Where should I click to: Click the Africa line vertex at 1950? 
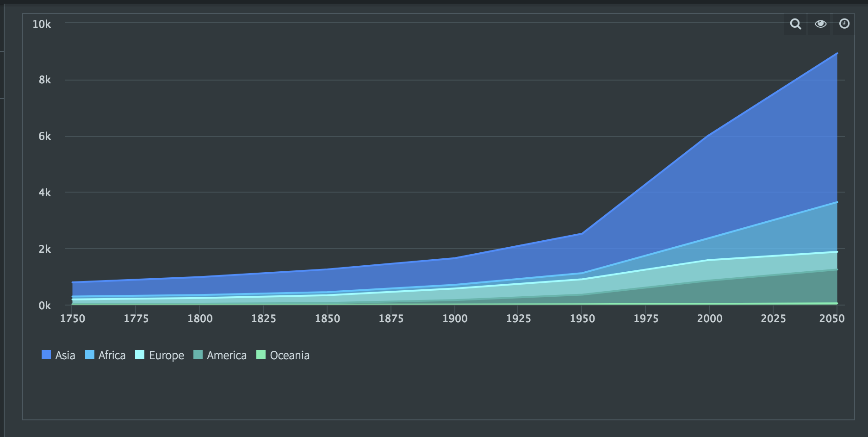pos(582,273)
